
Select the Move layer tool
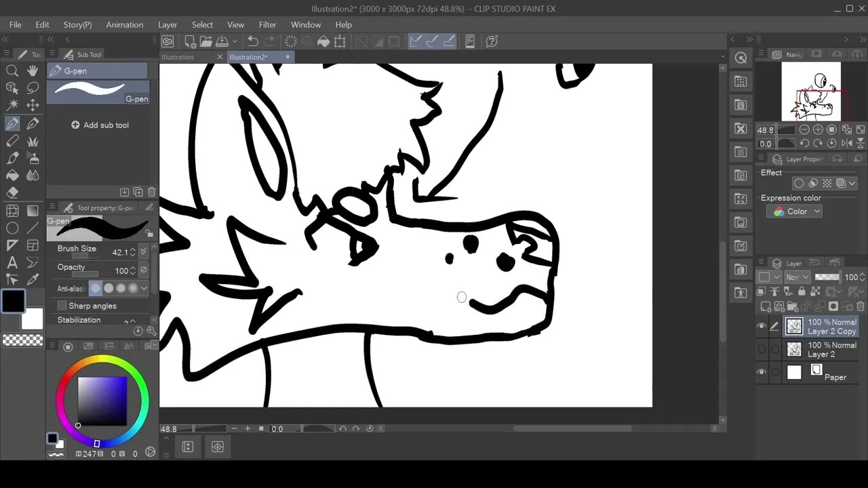point(33,106)
